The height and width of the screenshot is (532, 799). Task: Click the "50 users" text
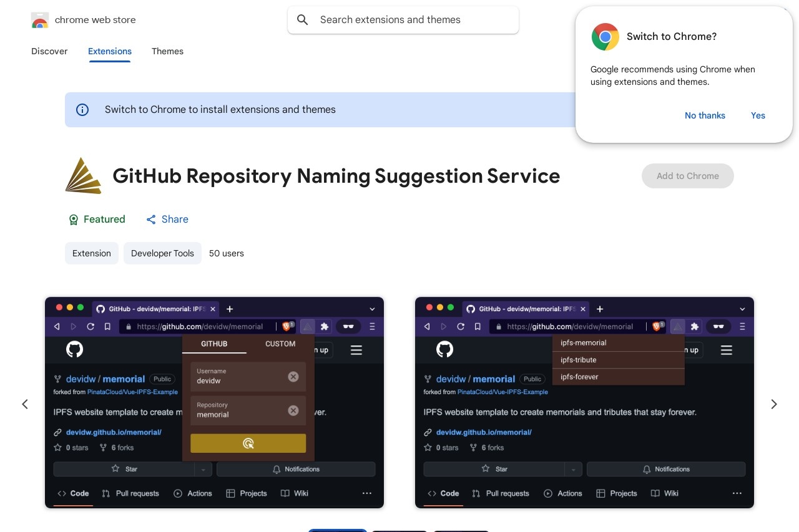227,253
